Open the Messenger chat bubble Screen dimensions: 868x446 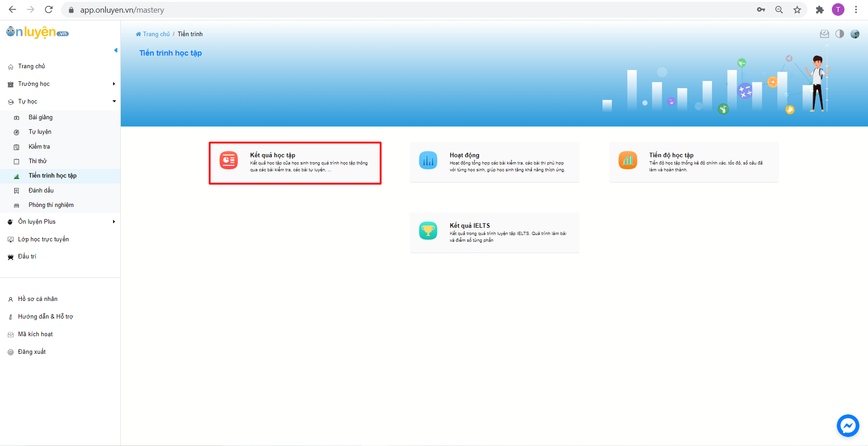click(x=848, y=426)
